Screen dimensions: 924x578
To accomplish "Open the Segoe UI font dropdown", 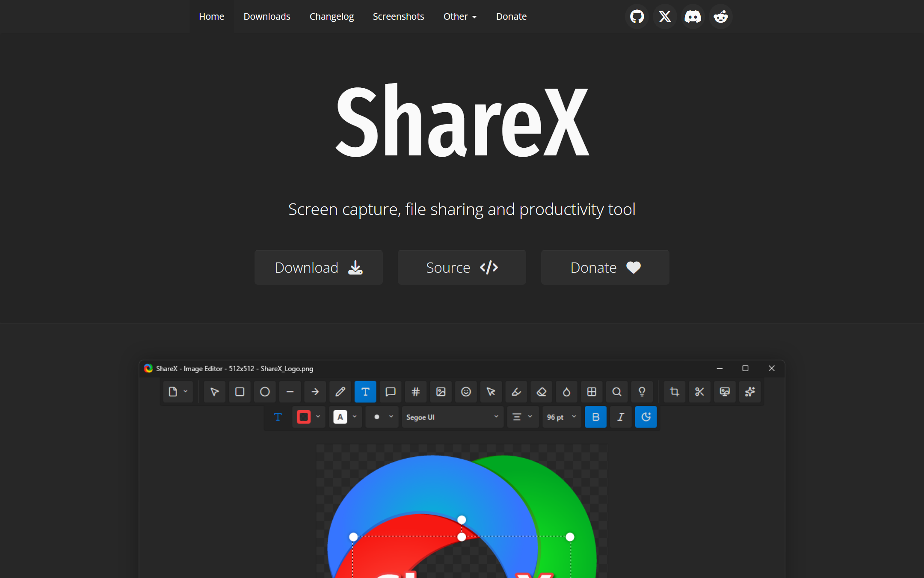I will (452, 417).
